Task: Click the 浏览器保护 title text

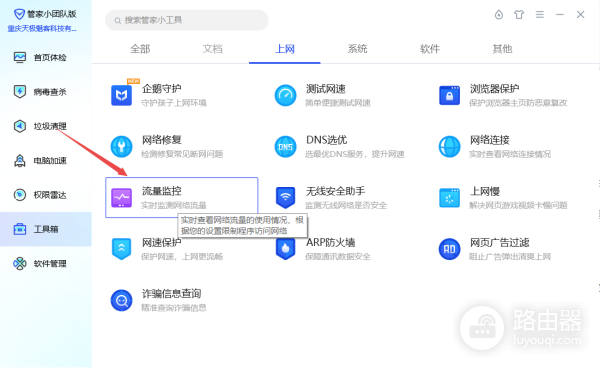Action: [494, 89]
